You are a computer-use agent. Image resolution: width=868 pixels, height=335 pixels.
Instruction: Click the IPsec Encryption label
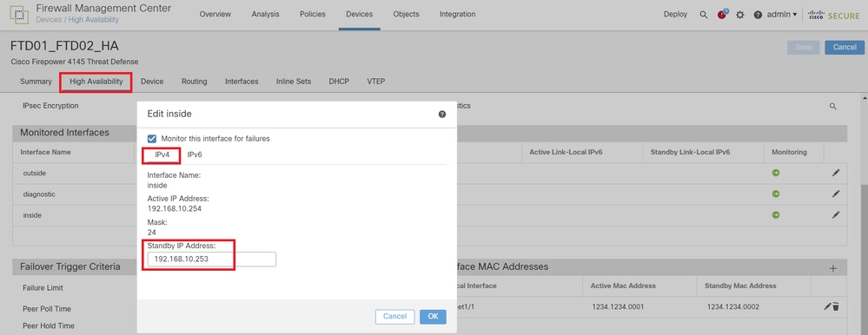[x=50, y=105]
